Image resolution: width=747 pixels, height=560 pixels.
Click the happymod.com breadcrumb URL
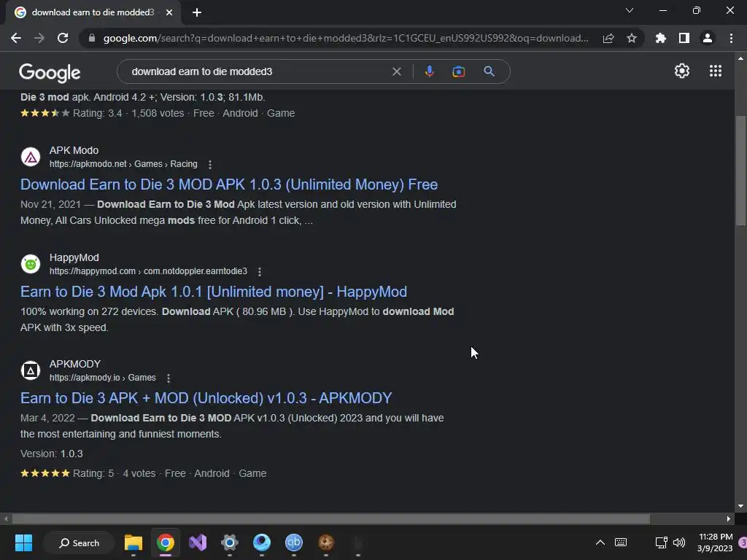click(x=148, y=271)
